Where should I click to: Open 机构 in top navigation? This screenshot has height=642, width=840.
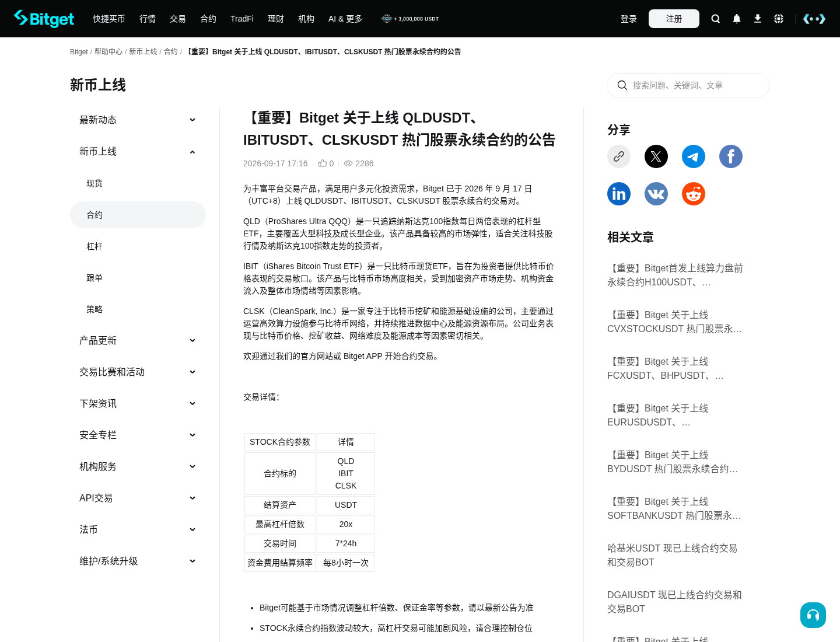pyautogui.click(x=306, y=19)
